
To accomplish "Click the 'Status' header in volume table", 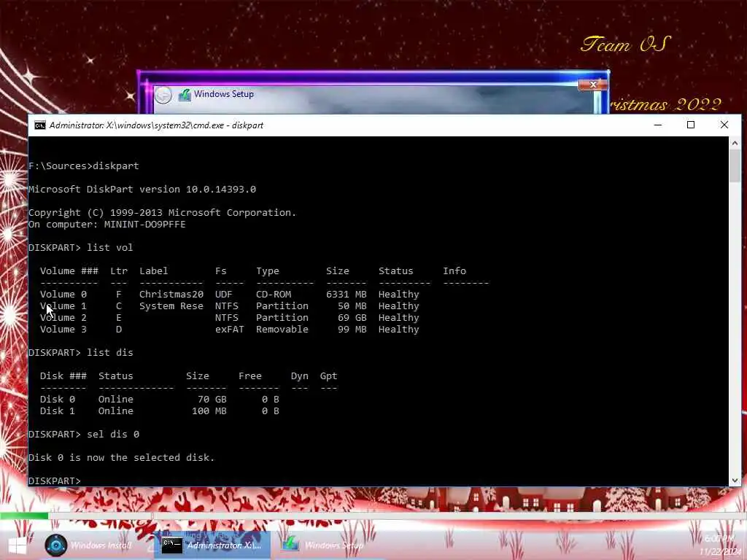I will tap(396, 271).
